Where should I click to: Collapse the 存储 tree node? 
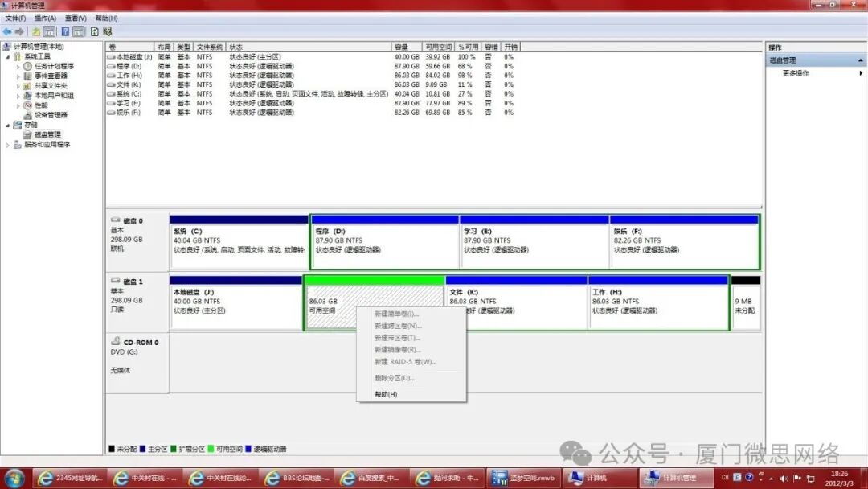tap(8, 125)
